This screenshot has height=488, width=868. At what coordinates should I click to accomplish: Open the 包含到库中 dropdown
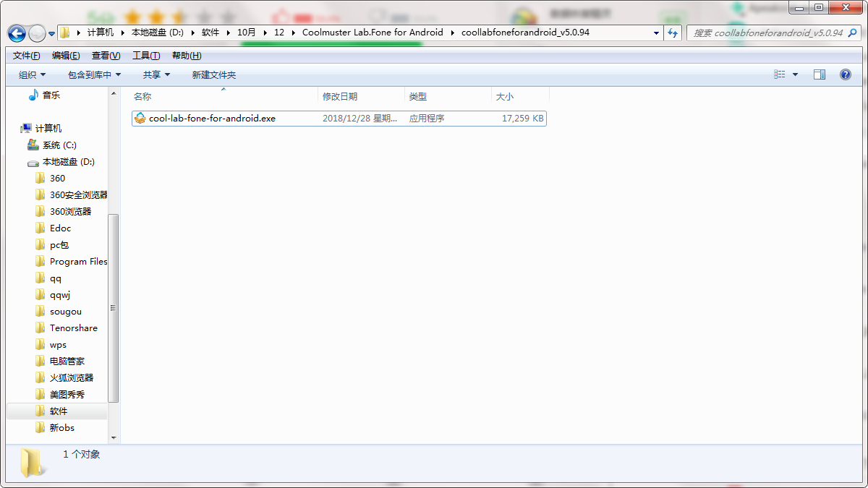point(94,74)
